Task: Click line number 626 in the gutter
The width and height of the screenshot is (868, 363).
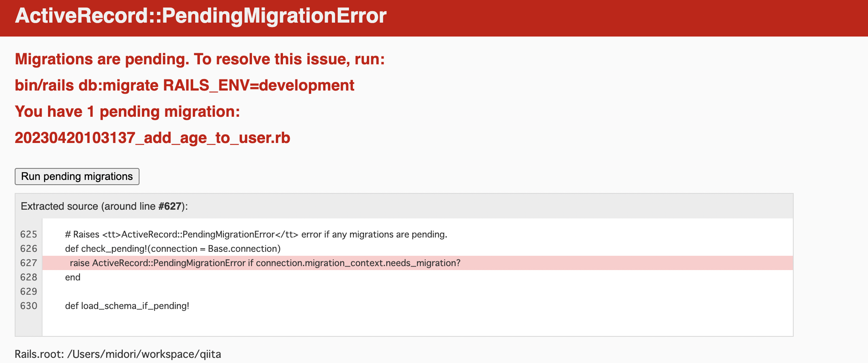Action: 29,249
